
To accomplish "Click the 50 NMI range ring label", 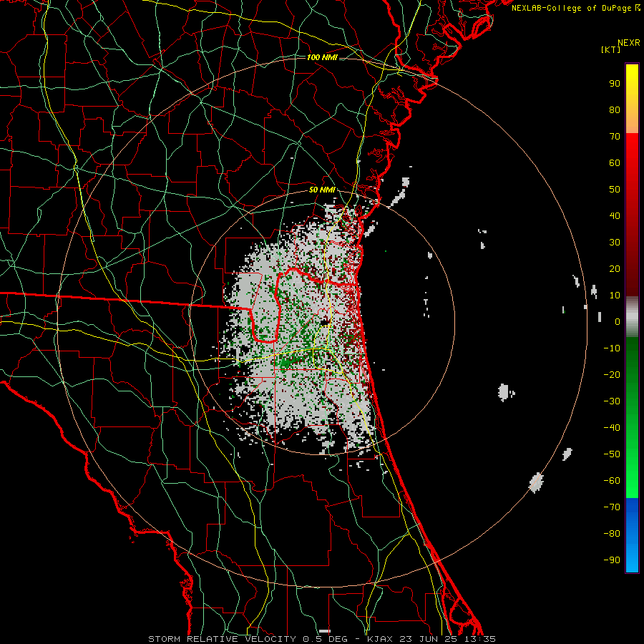I will coord(322,190).
